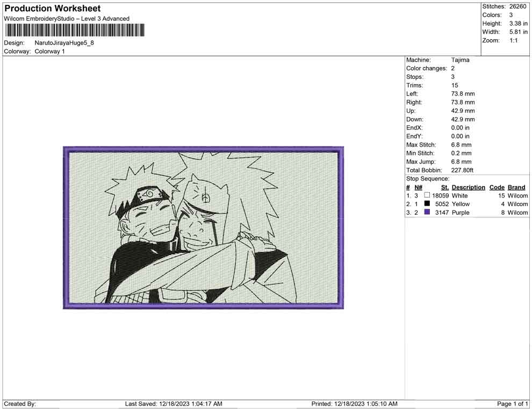Click the 'Stops:' label

pyautogui.click(x=415, y=77)
